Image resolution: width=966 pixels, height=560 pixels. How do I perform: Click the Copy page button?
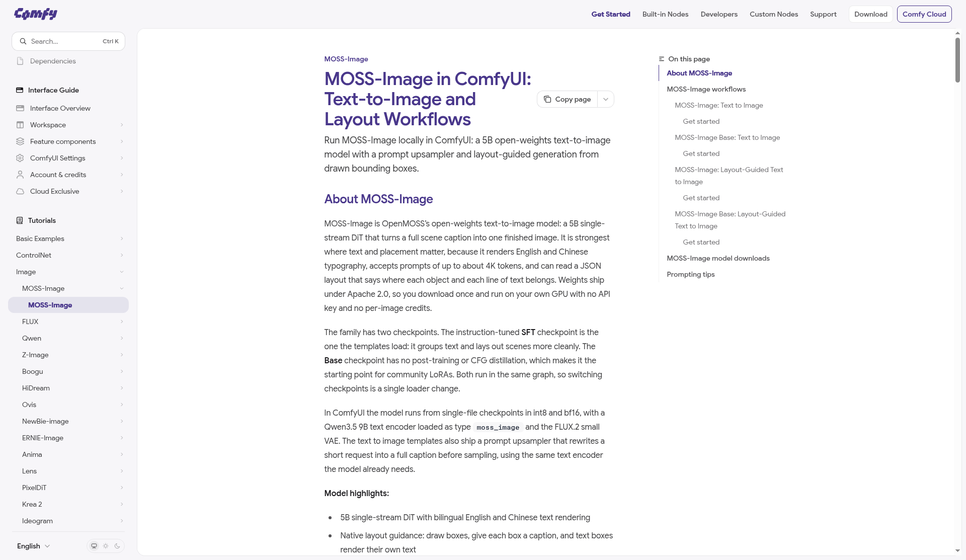pos(568,99)
